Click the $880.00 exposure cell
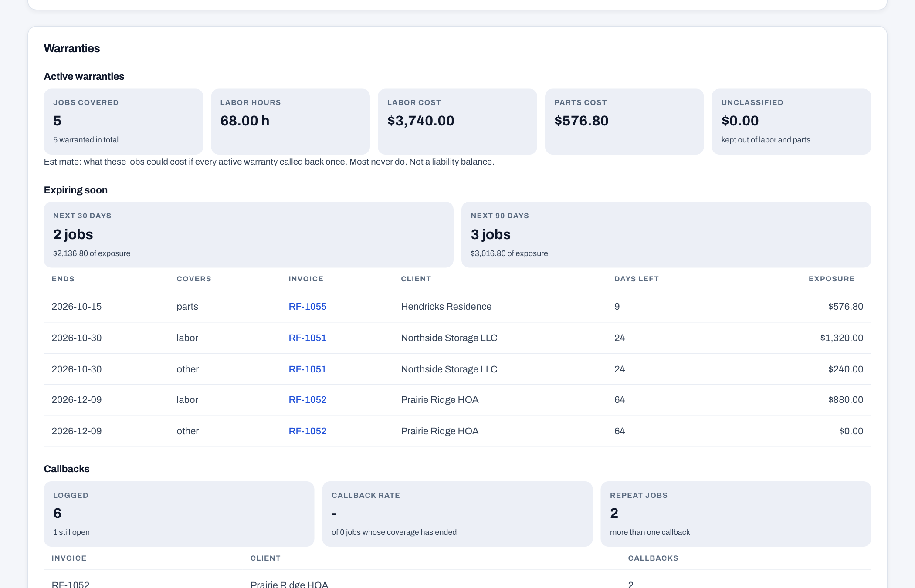Image resolution: width=915 pixels, height=588 pixels. pyautogui.click(x=845, y=400)
